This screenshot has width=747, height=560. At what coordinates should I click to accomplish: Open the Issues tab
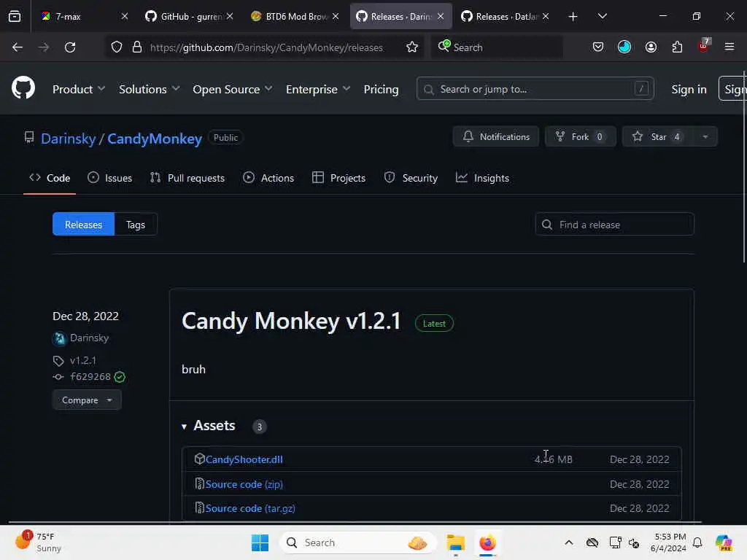110,178
